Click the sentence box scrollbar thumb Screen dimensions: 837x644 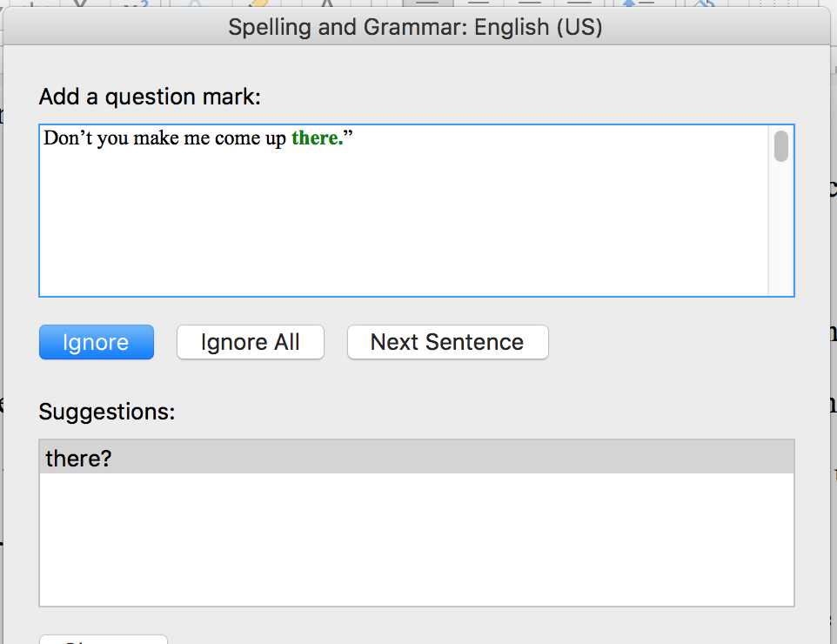pyautogui.click(x=781, y=145)
